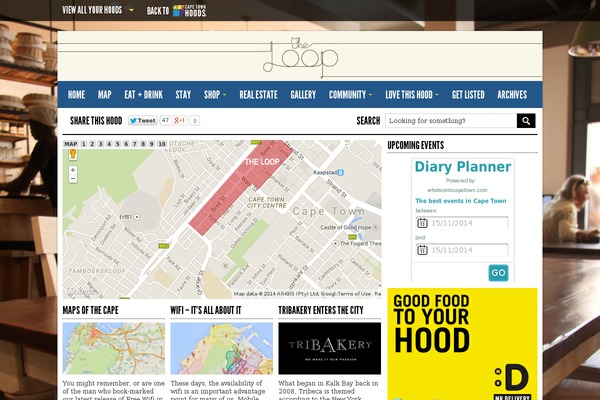Select map tab number 8
Viewport: 600px width, 400px height.
pyautogui.click(x=143, y=144)
